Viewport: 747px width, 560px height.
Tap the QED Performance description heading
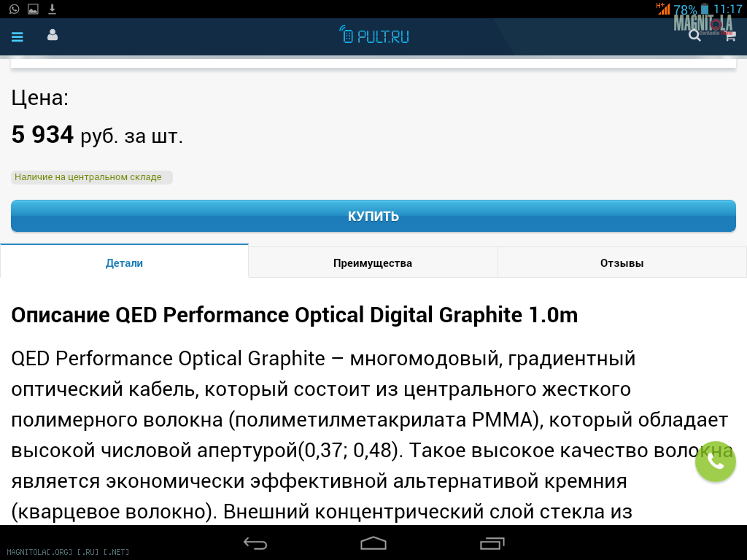pyautogui.click(x=294, y=315)
